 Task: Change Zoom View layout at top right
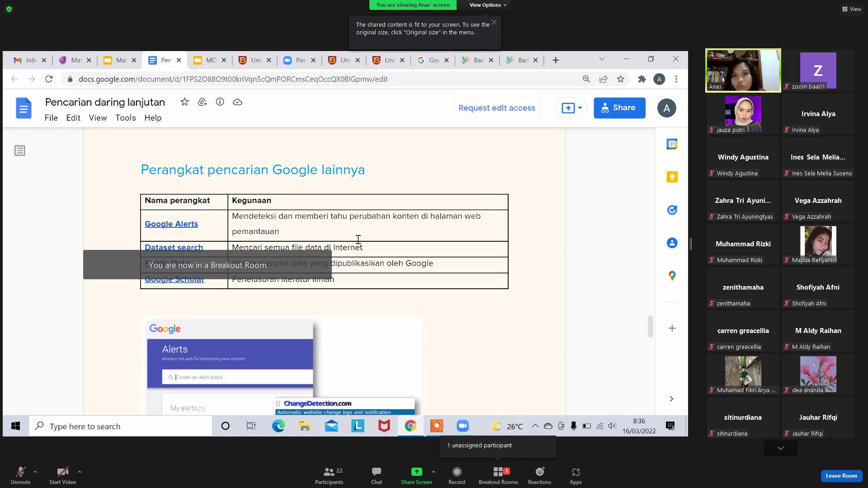852,9
